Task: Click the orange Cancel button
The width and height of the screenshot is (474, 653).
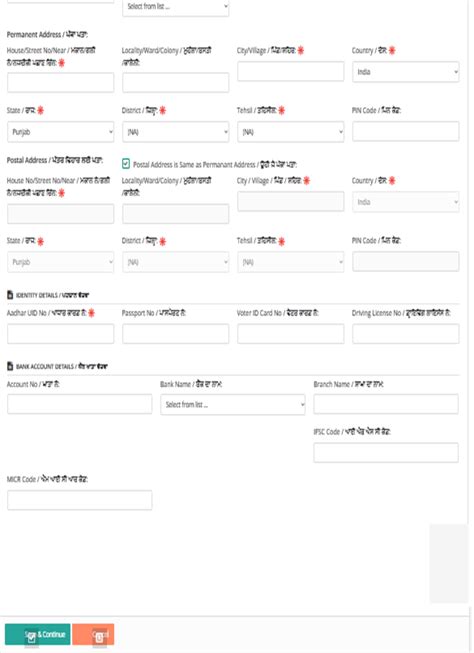Action: [x=93, y=634]
